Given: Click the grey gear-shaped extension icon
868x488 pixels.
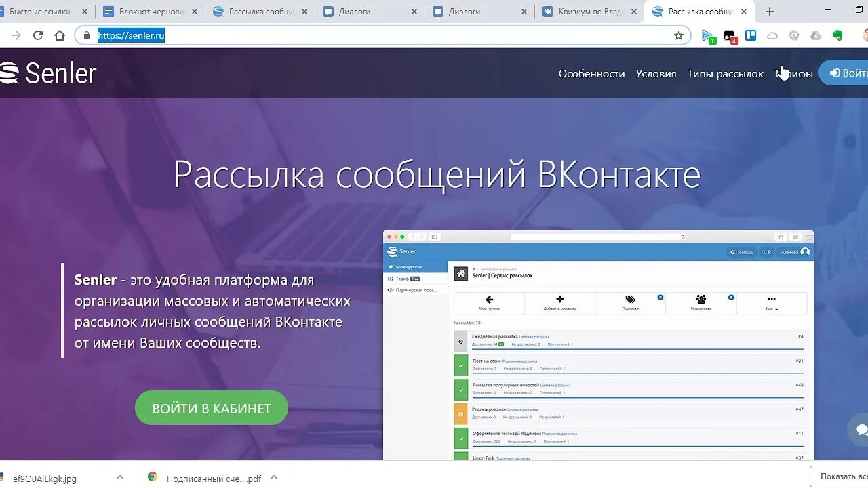Looking at the screenshot, I should [794, 35].
